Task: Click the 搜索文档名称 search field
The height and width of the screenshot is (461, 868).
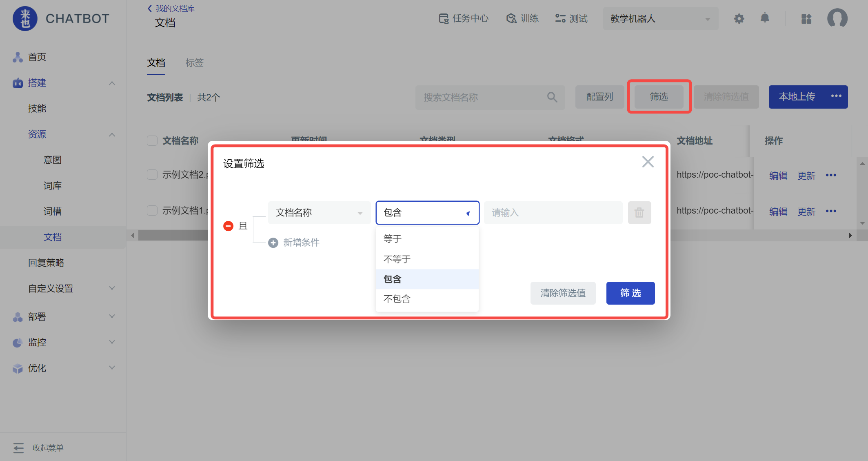Action: coord(490,97)
